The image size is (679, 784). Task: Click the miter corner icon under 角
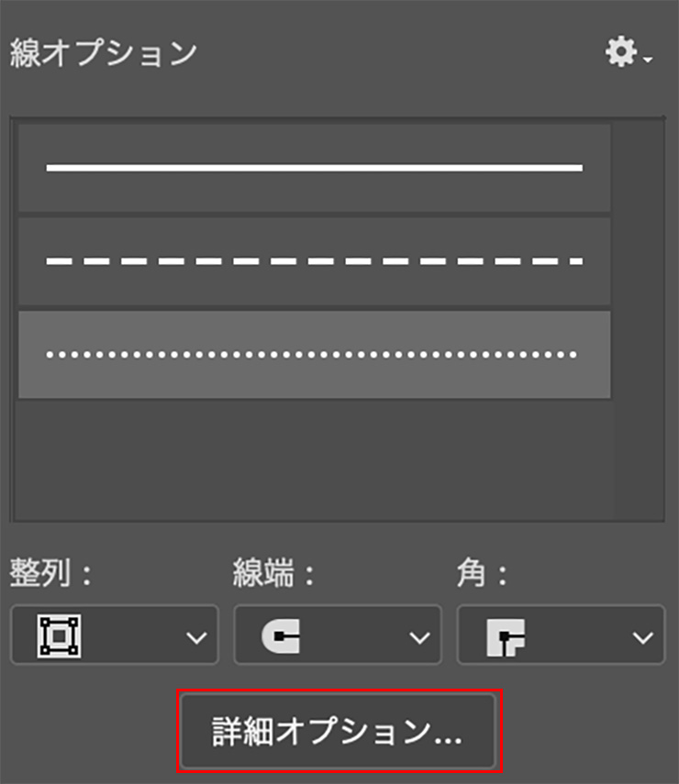tap(506, 637)
